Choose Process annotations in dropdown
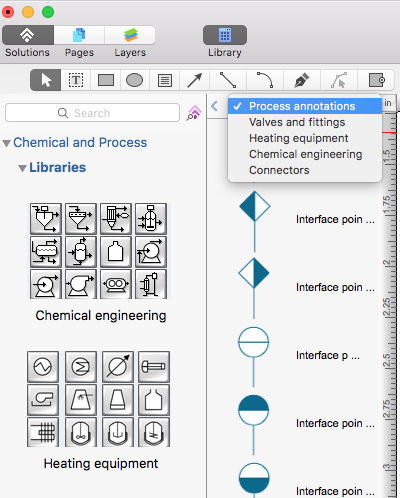Viewport: 400px width, 498px height. coord(305,106)
